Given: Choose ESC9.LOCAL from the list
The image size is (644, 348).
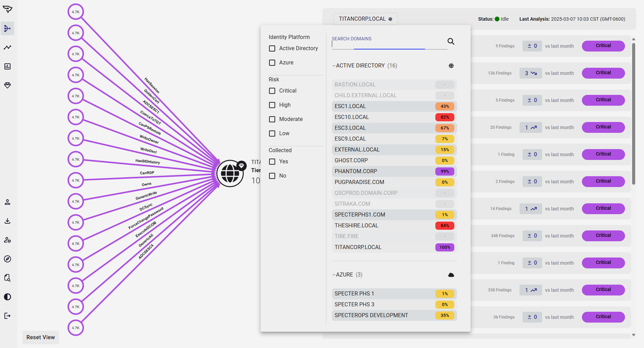Looking at the screenshot, I should pos(394,139).
